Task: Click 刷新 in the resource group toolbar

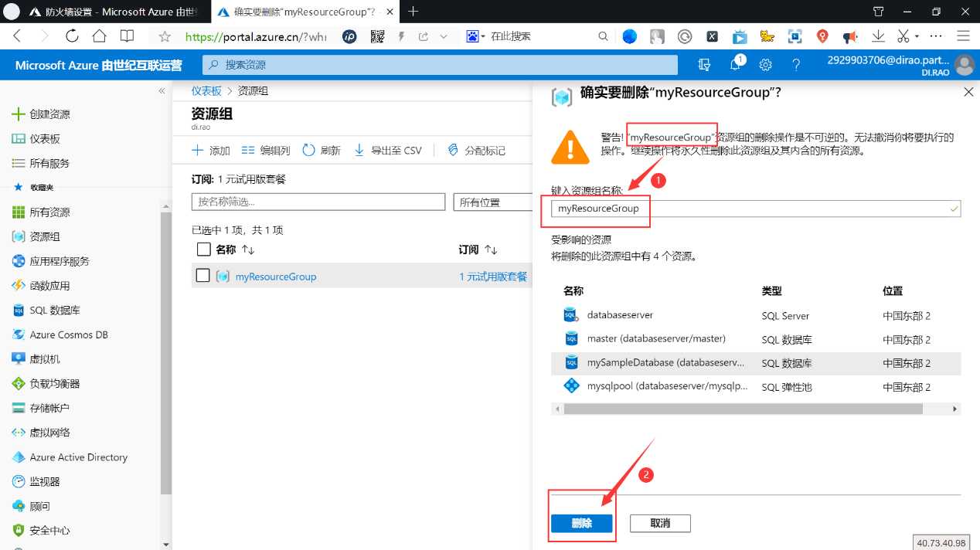Action: 322,151
